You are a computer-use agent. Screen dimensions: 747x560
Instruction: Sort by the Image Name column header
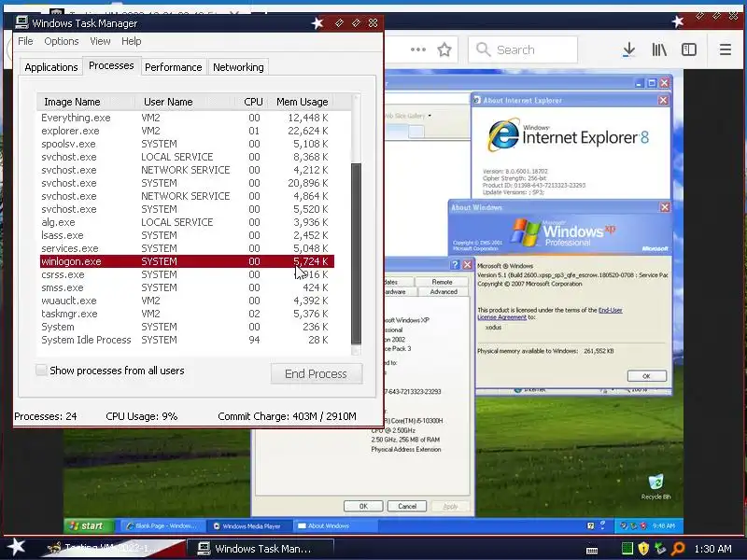pos(86,102)
